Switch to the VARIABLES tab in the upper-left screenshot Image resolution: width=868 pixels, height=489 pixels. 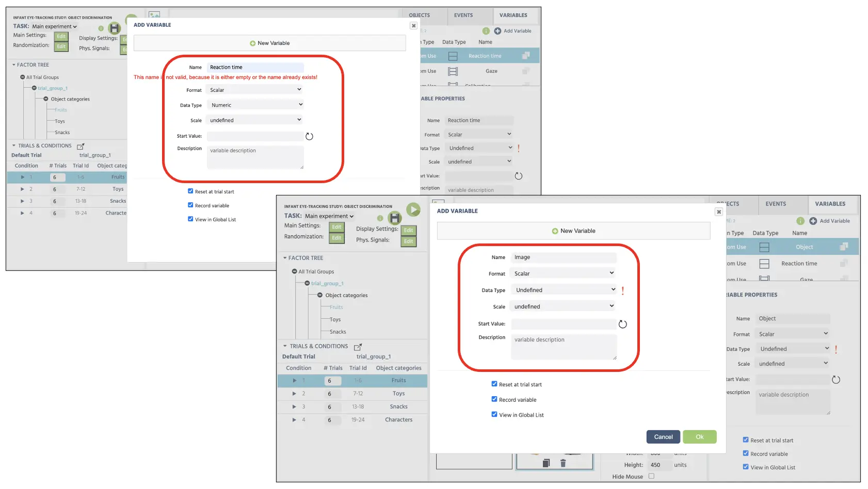pyautogui.click(x=513, y=15)
